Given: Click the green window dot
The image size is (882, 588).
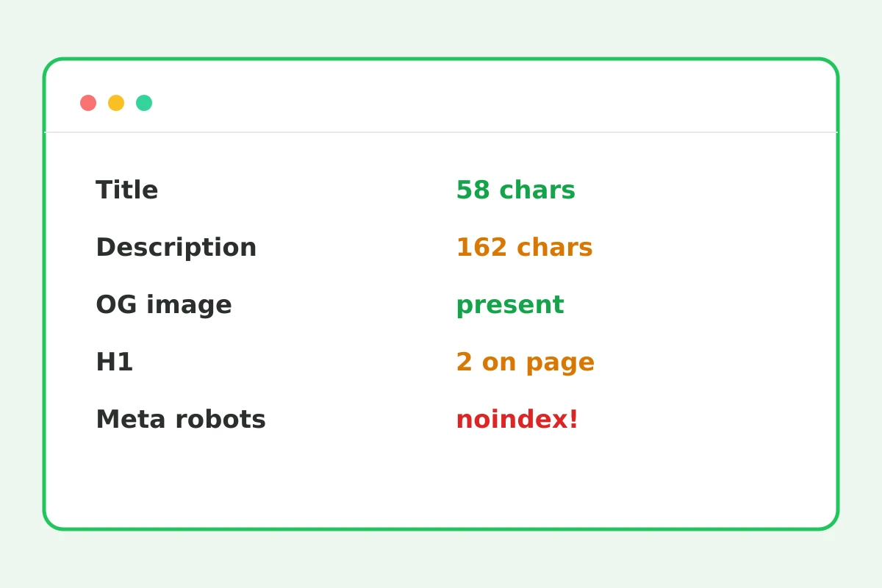Looking at the screenshot, I should (144, 103).
